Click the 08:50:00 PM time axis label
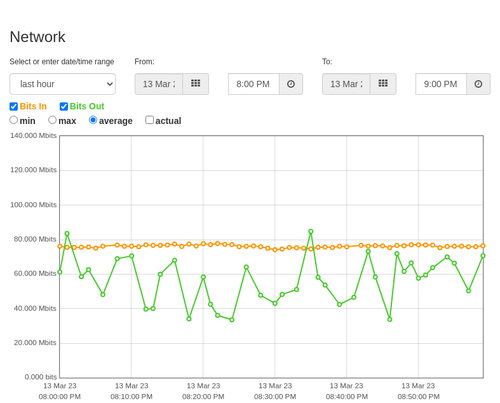500x403 pixels. point(418,397)
